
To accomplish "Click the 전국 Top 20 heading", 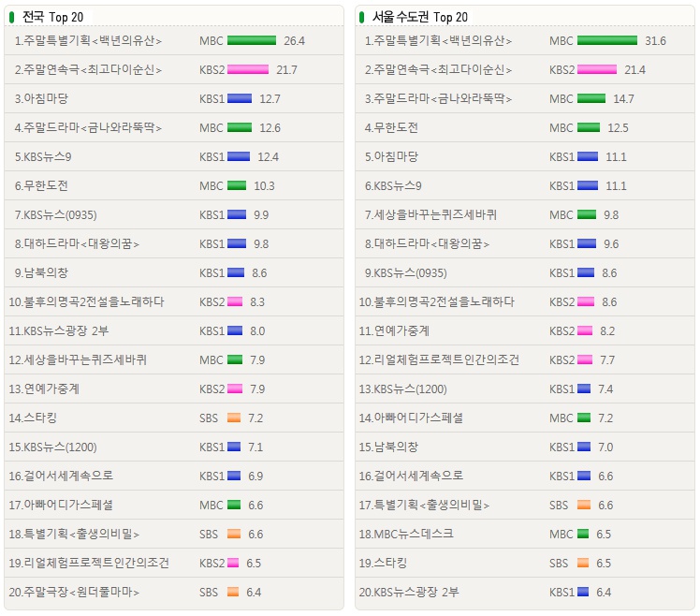I will [x=52, y=17].
